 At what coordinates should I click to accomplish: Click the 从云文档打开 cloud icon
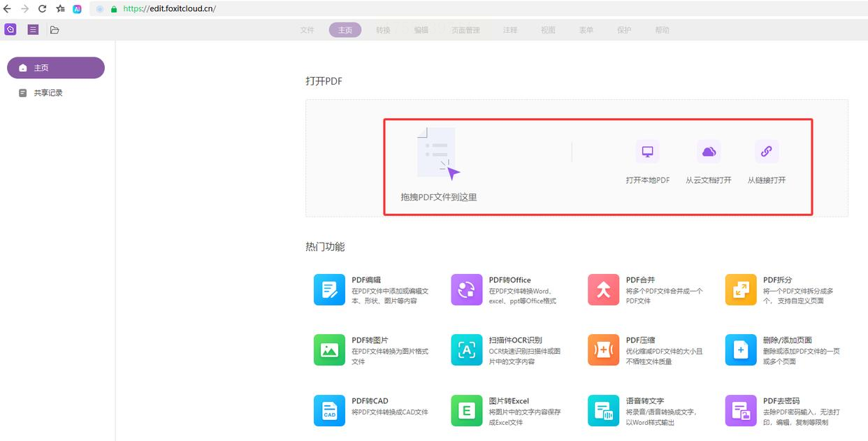(709, 152)
